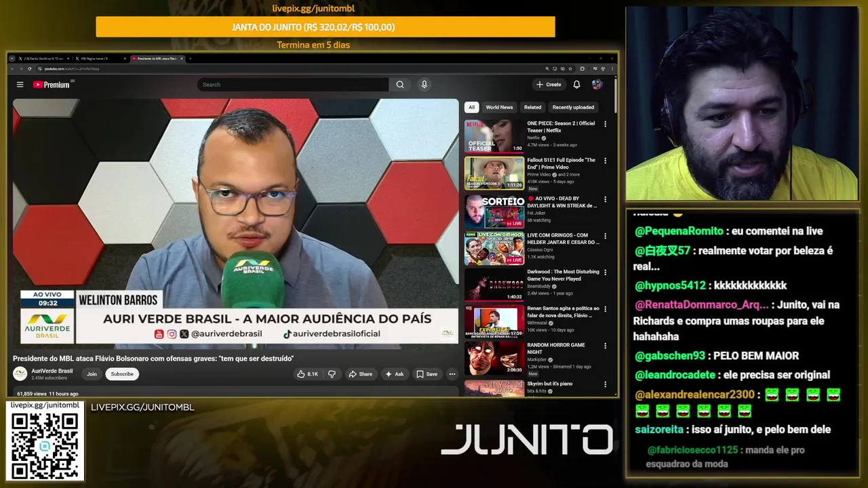Image resolution: width=868 pixels, height=488 pixels.
Task: Switch to first X tab
Action: click(x=44, y=58)
